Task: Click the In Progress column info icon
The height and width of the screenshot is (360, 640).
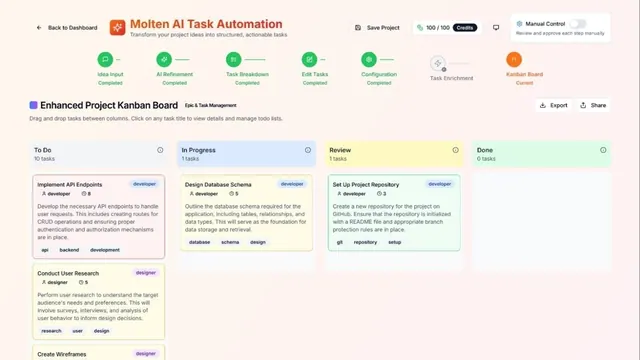Action: tap(308, 150)
